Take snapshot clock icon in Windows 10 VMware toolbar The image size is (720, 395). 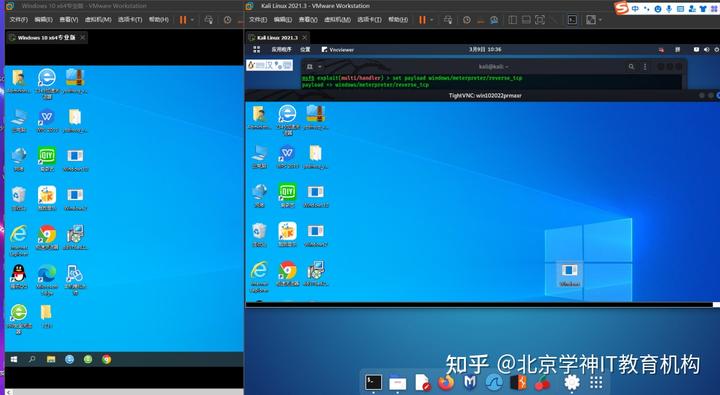pyautogui.click(x=227, y=20)
